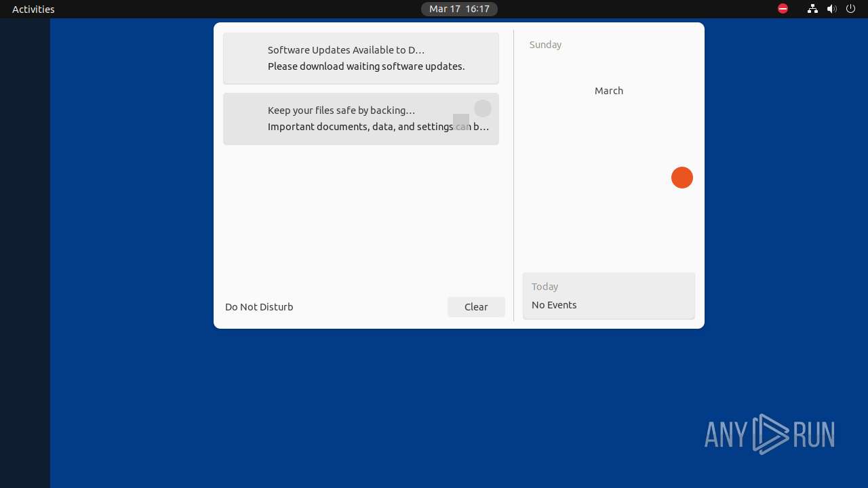Open the Keep your files safe notification
Screen dimensions: 868x488
click(361, 119)
